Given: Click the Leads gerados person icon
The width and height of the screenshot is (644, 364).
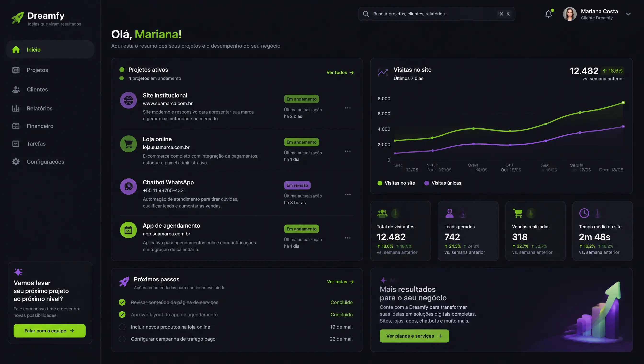Looking at the screenshot, I should pos(449,213).
